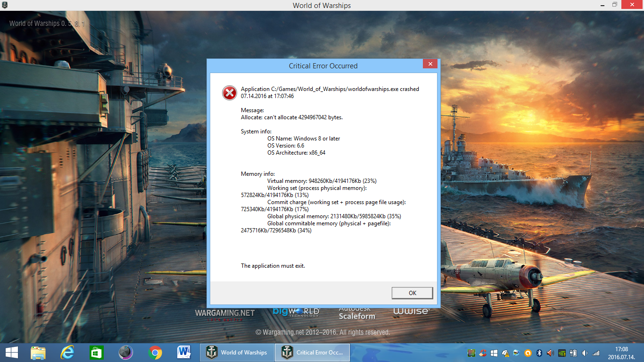Launch Google Chrome from the taskbar
Screen dimensions: 644x362
coord(155,353)
